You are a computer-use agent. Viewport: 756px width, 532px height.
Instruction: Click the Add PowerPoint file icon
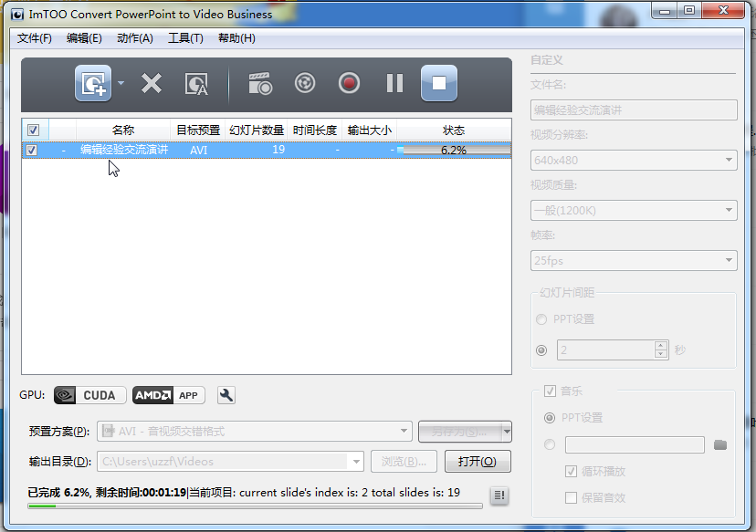tap(93, 83)
